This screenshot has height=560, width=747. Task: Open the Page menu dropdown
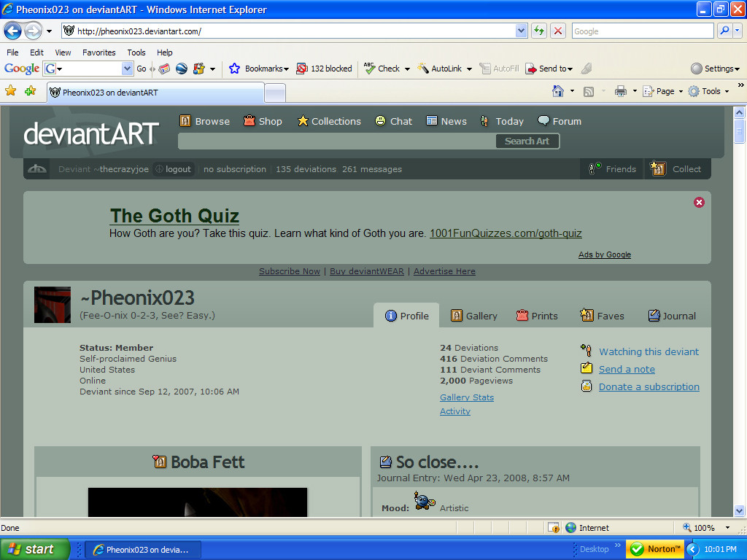coord(662,91)
